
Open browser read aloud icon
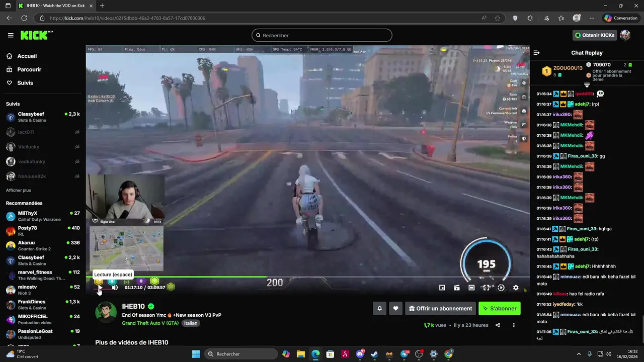click(x=484, y=18)
